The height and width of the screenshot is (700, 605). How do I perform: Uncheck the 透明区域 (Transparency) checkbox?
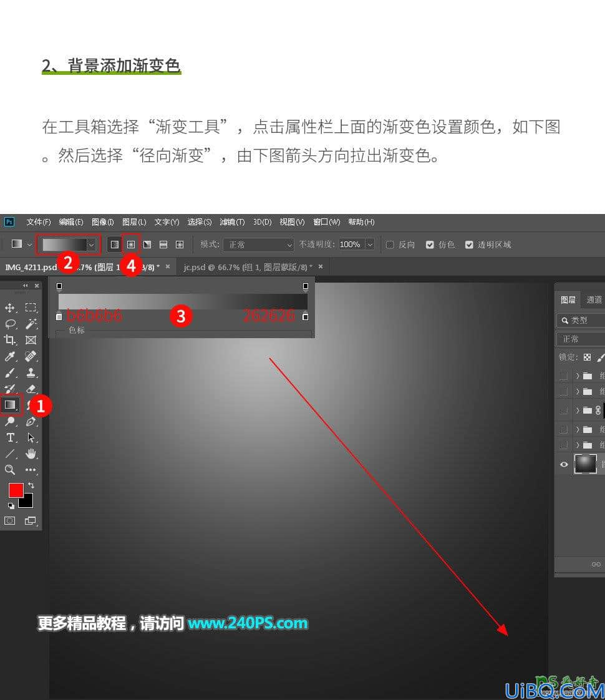point(469,245)
